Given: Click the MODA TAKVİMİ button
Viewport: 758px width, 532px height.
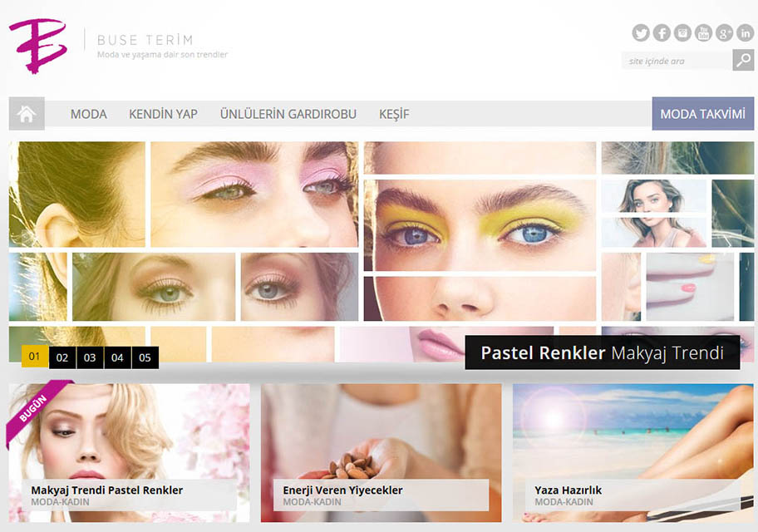Looking at the screenshot, I should click(702, 114).
